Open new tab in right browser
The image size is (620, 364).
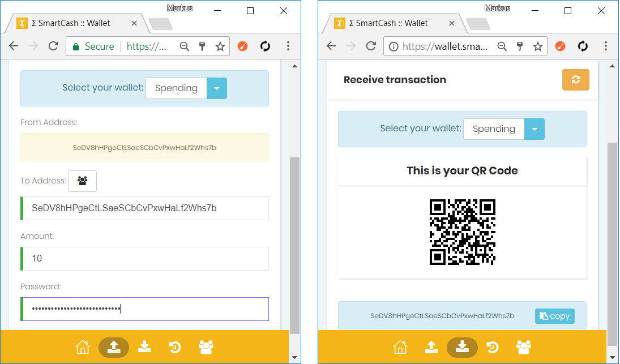(x=478, y=24)
